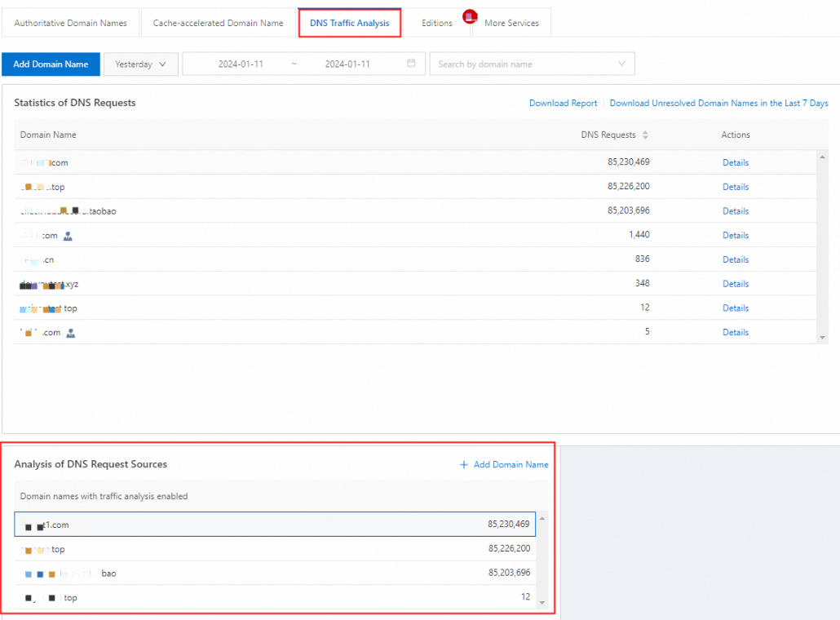Sort by DNS Requests column arrows

(645, 135)
